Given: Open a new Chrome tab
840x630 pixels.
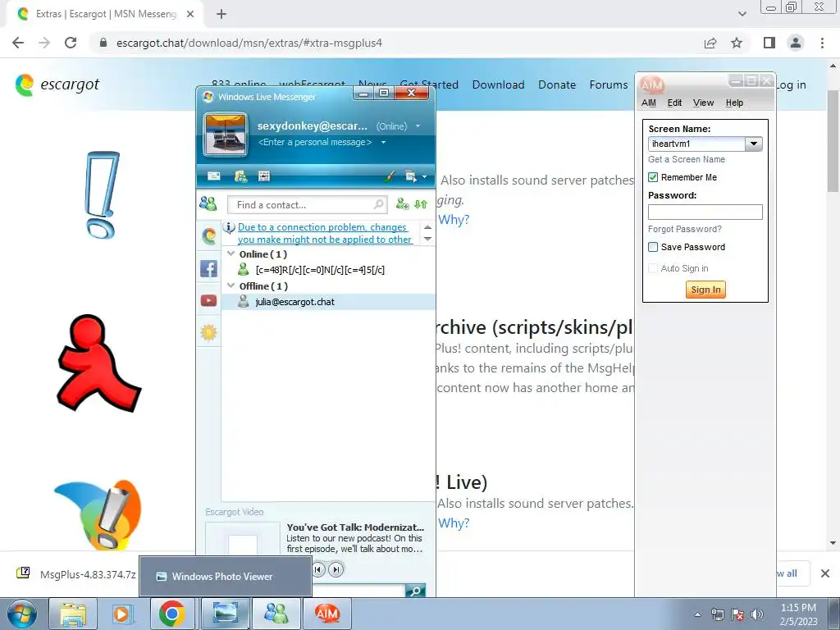Looking at the screenshot, I should point(221,14).
